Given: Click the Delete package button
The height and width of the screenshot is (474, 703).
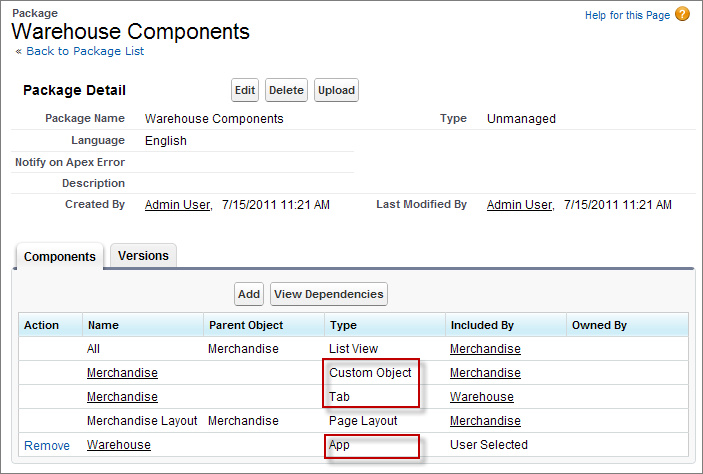Looking at the screenshot, I should pyautogui.click(x=286, y=90).
